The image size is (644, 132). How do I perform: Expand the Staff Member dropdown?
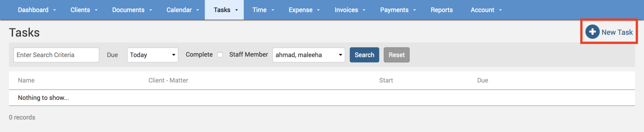click(x=308, y=55)
